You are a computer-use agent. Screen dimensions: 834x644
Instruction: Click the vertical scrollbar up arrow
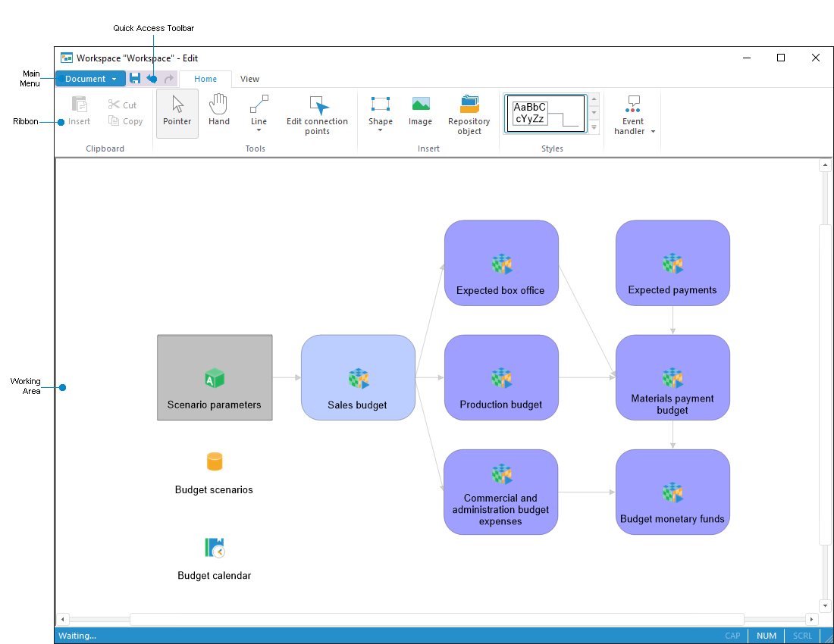(x=825, y=165)
